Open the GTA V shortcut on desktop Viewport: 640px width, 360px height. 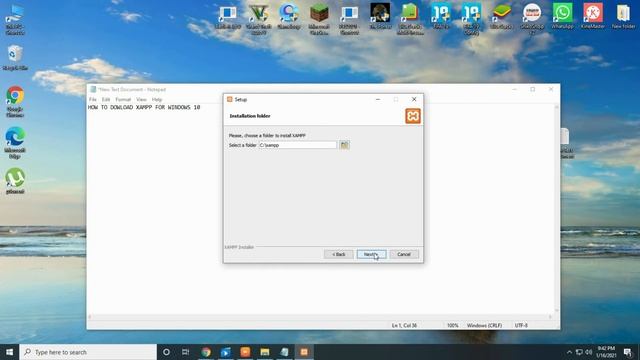tap(259, 18)
